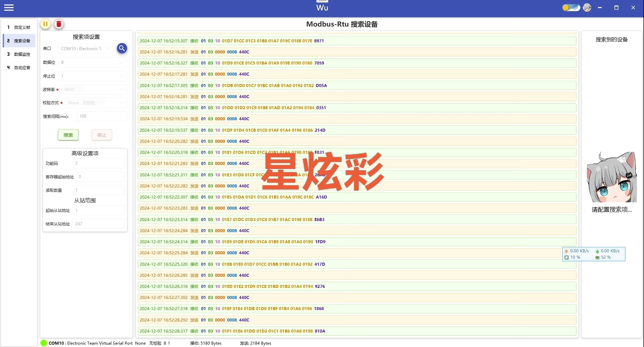This screenshot has width=644, height=347.
Task: Expand the 数据位 dropdown
Action: click(x=92, y=62)
